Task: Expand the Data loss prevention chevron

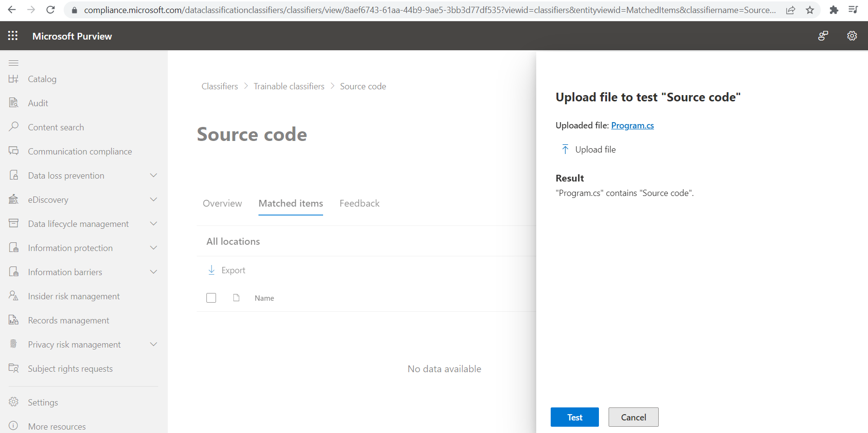Action: [153, 175]
